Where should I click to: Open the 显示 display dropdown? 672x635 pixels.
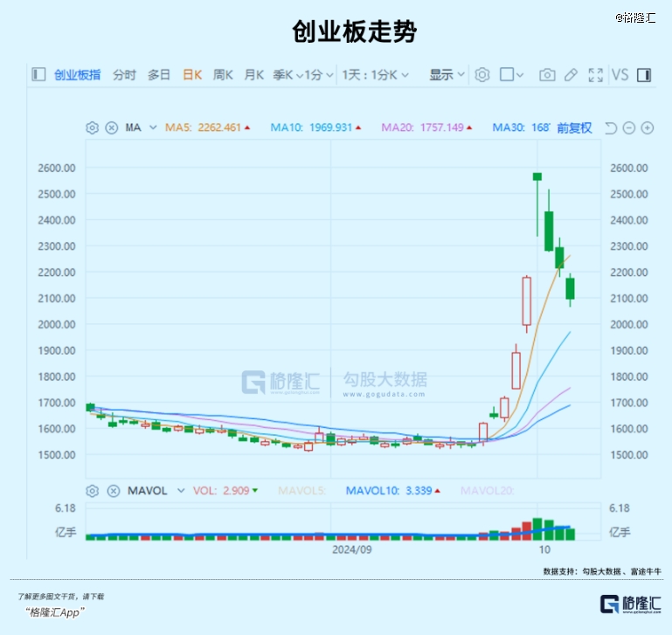pyautogui.click(x=447, y=75)
